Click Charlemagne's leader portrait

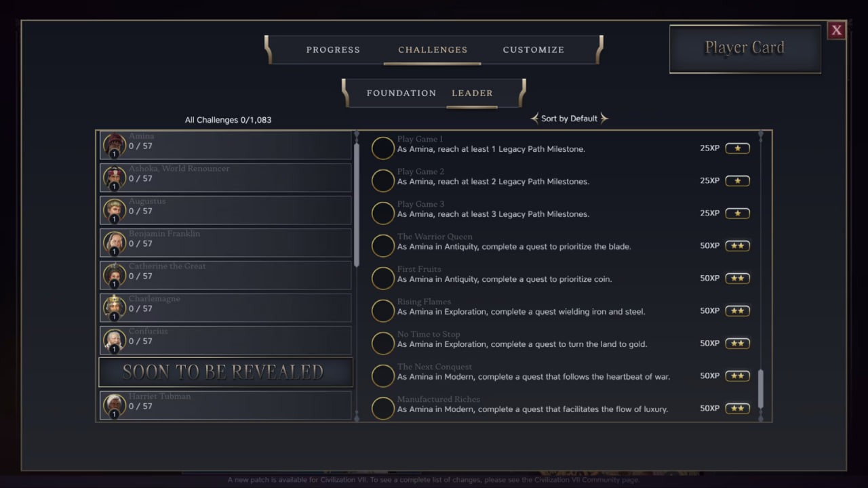[115, 308]
